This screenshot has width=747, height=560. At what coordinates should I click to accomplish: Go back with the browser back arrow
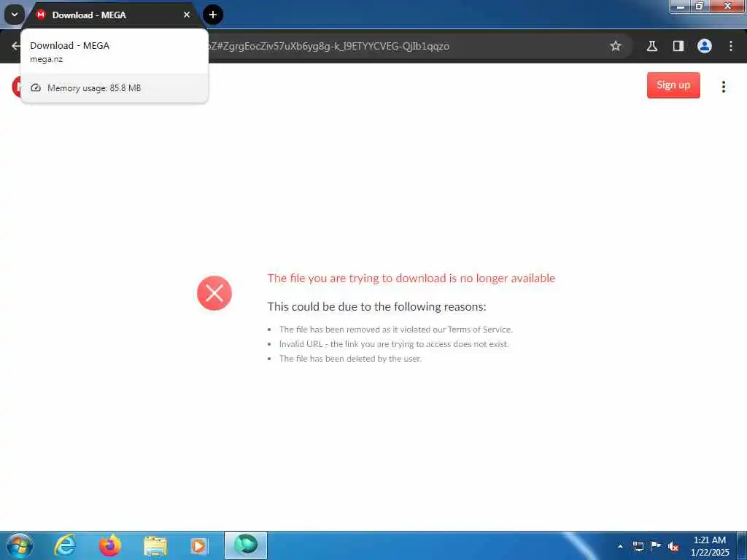pyautogui.click(x=16, y=46)
